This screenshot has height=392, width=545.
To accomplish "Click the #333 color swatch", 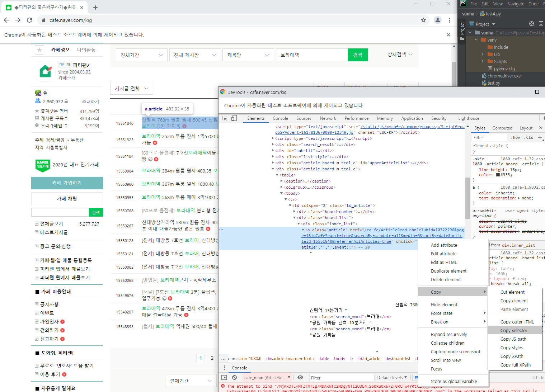I will [x=498, y=175].
